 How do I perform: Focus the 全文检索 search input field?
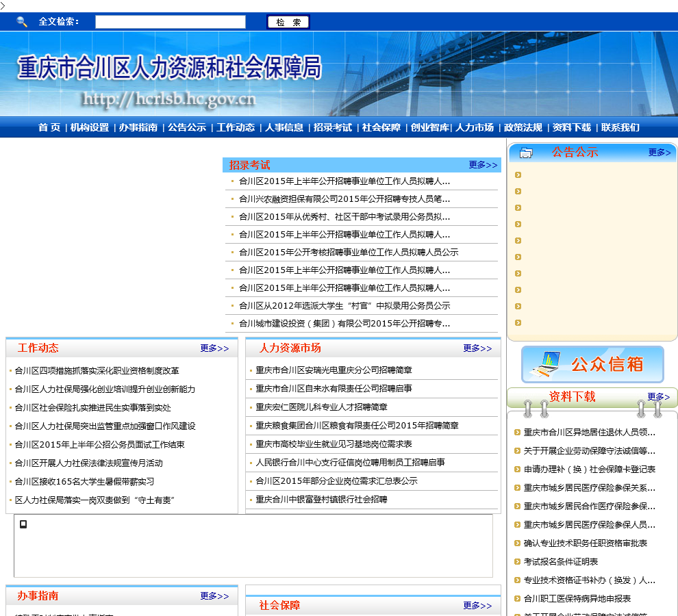[171, 22]
